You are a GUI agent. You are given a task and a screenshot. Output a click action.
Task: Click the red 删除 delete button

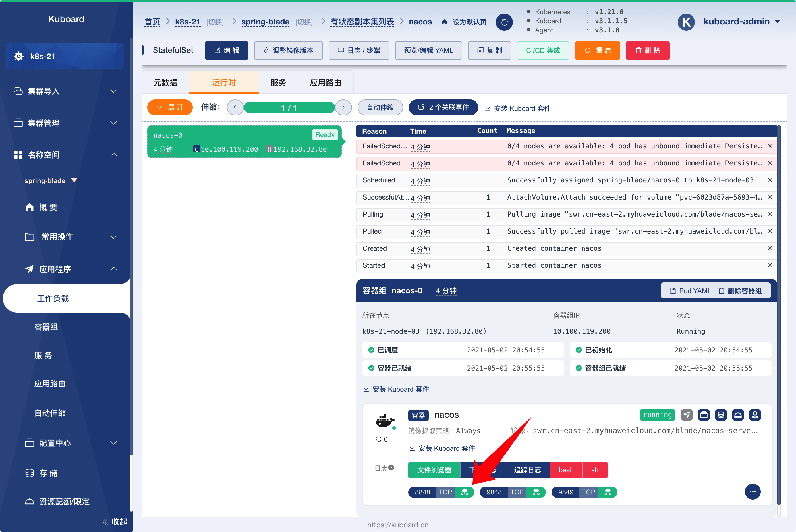click(x=648, y=51)
